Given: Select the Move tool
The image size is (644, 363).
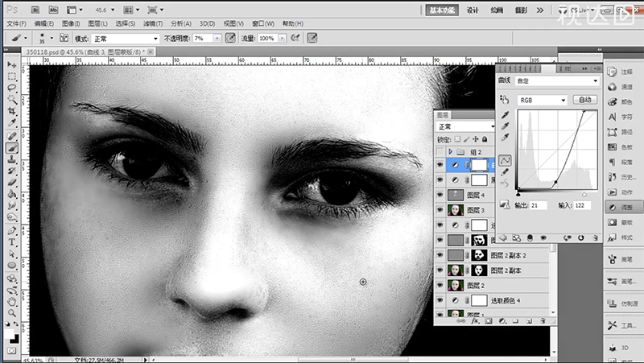Looking at the screenshot, I should 11,65.
